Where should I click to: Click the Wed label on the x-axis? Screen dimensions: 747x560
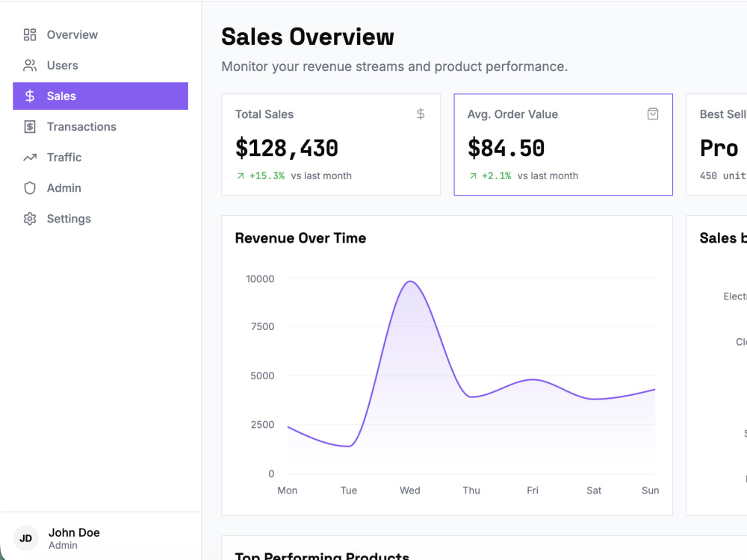pyautogui.click(x=409, y=491)
